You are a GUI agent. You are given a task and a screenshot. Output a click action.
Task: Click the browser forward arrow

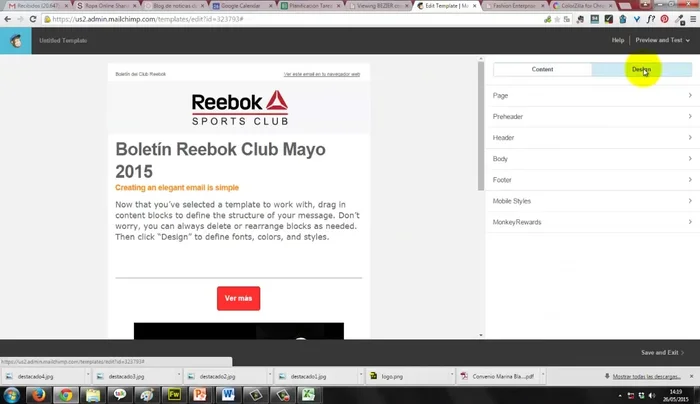pos(20,19)
